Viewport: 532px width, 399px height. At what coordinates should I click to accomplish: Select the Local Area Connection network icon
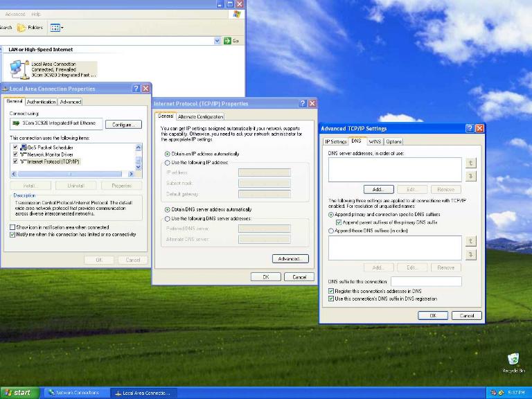18,69
